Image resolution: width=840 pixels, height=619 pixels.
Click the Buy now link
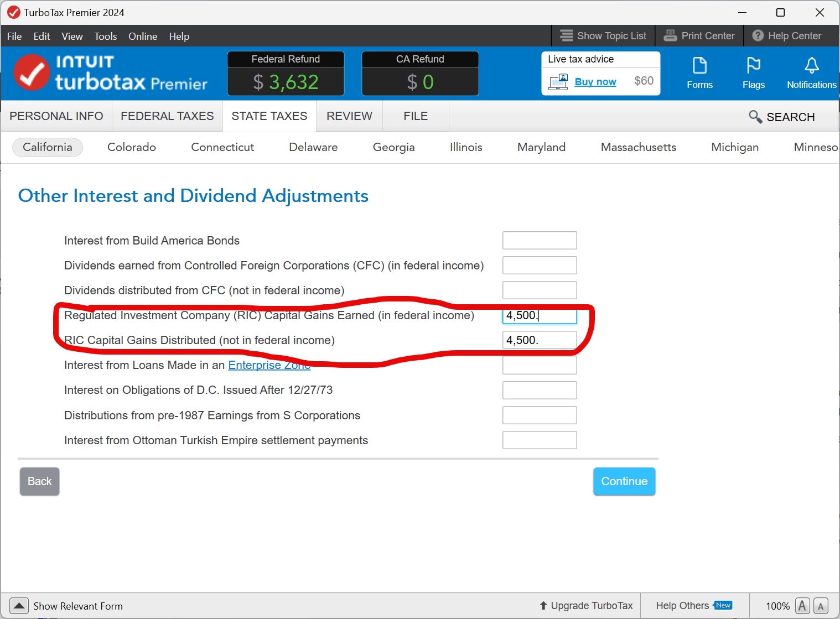click(x=595, y=82)
